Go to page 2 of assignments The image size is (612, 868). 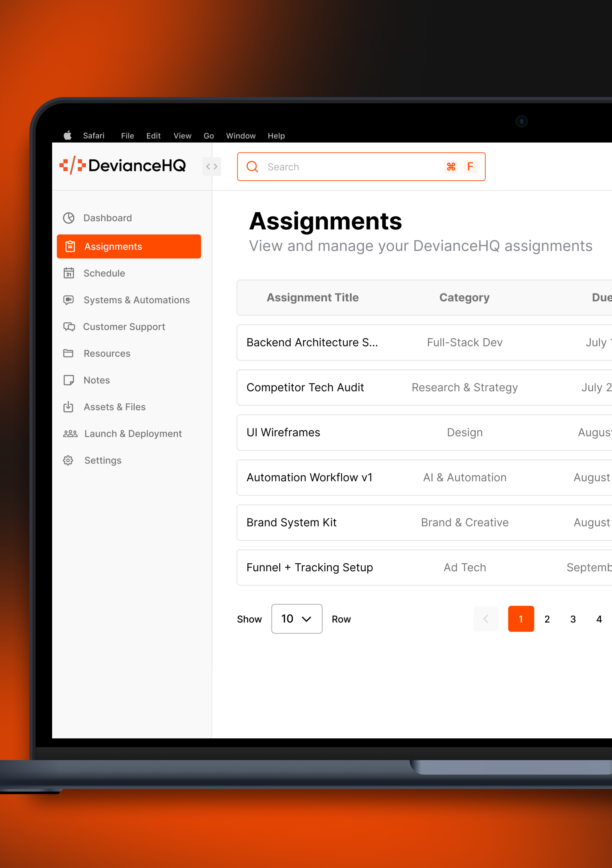pyautogui.click(x=547, y=619)
